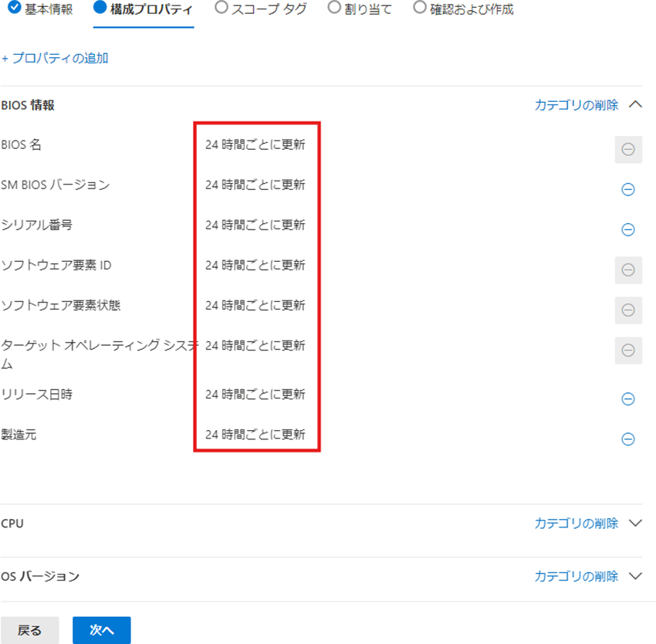
Task: Remove the ソフトウェア要素状態 property
Action: [628, 310]
